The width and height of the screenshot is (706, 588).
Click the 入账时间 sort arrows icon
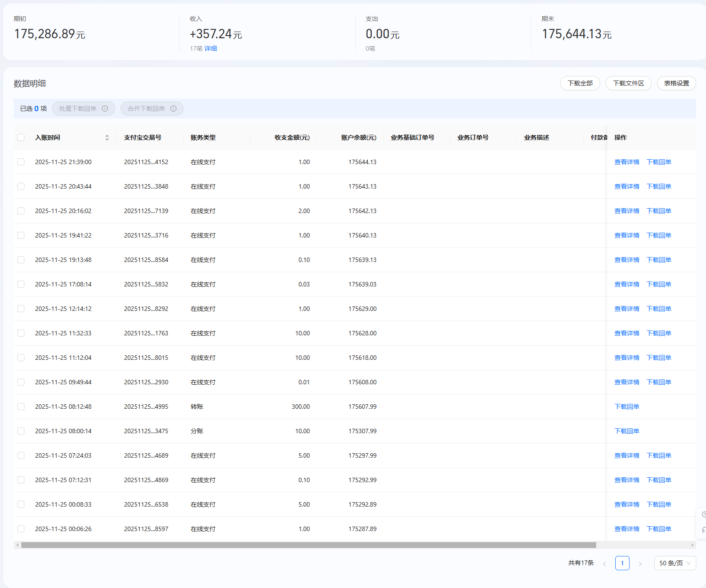107,138
